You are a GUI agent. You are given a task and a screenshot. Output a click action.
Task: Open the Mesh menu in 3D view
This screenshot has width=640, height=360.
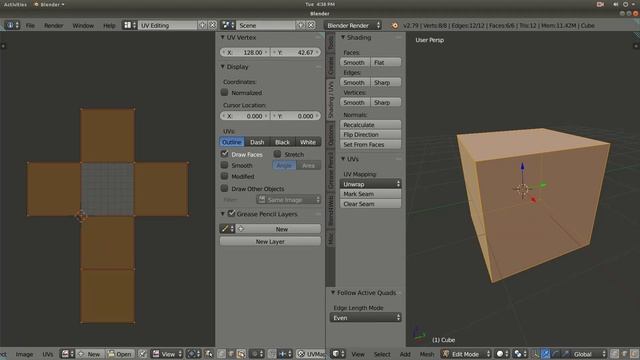coord(427,354)
